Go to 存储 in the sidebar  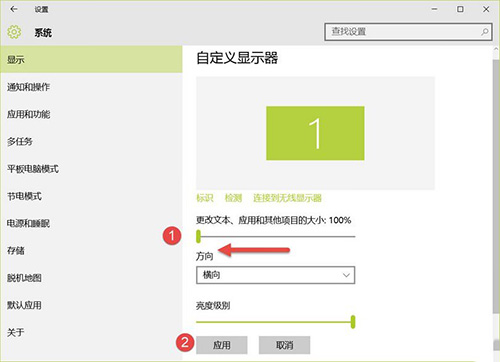(x=91, y=250)
